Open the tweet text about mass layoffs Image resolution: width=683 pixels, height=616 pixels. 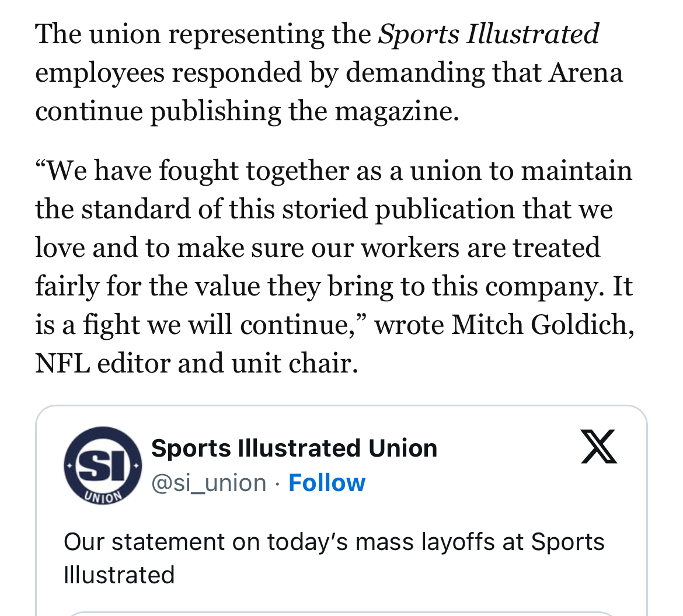point(334,558)
